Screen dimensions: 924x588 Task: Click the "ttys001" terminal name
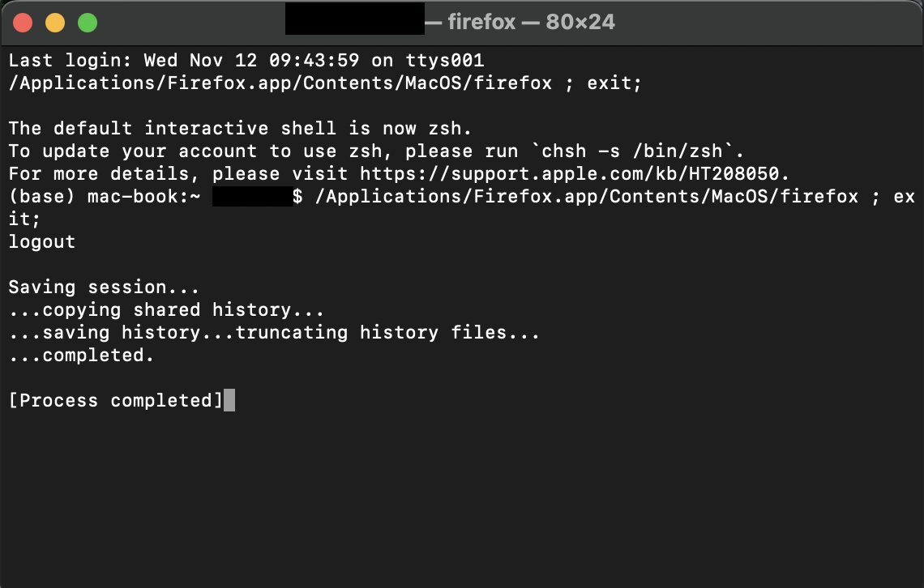pos(444,60)
